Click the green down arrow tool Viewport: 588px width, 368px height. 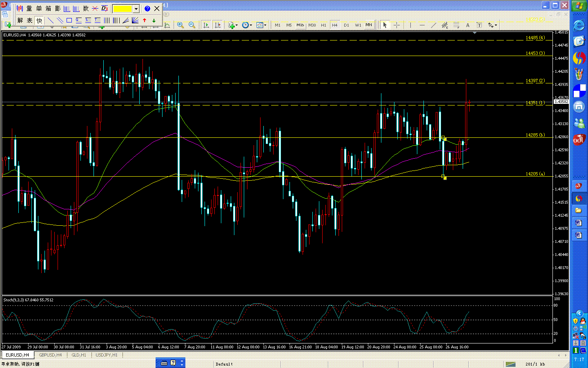tap(154, 20)
